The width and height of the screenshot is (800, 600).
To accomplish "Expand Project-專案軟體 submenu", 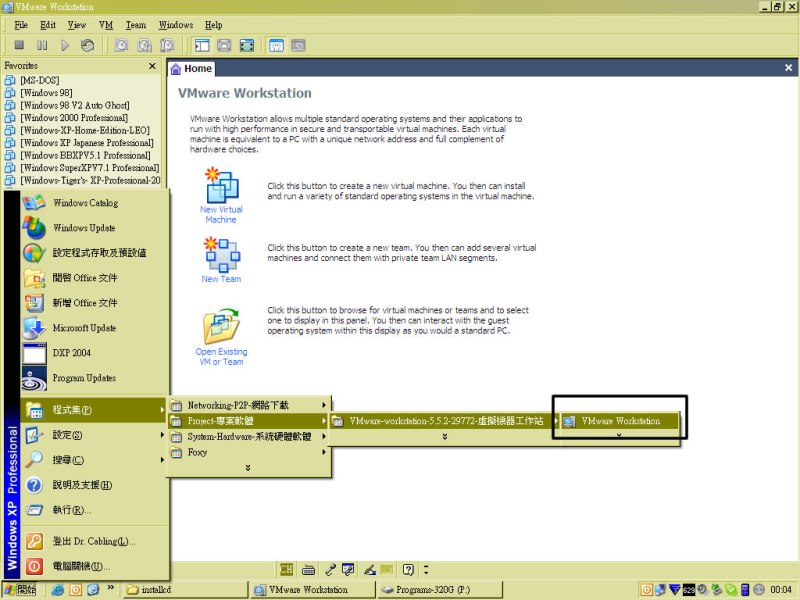I will tap(248, 421).
